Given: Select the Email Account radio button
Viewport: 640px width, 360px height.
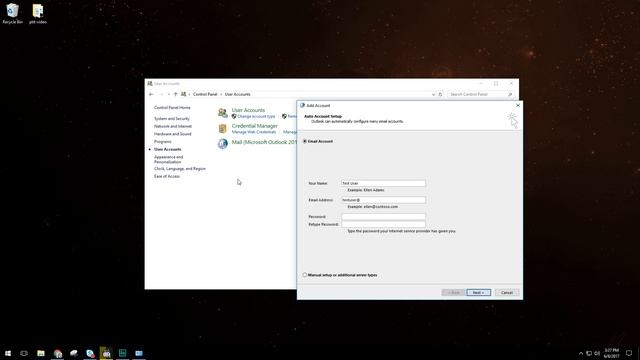Looking at the screenshot, I should coord(304,141).
